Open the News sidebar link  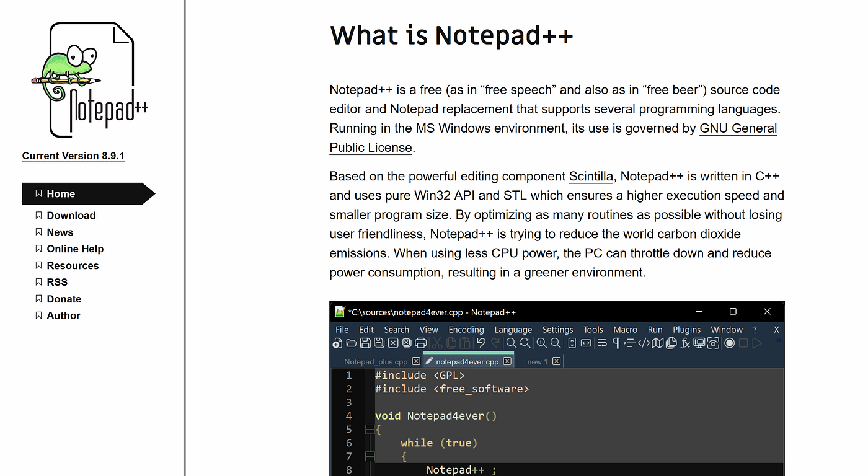[60, 232]
